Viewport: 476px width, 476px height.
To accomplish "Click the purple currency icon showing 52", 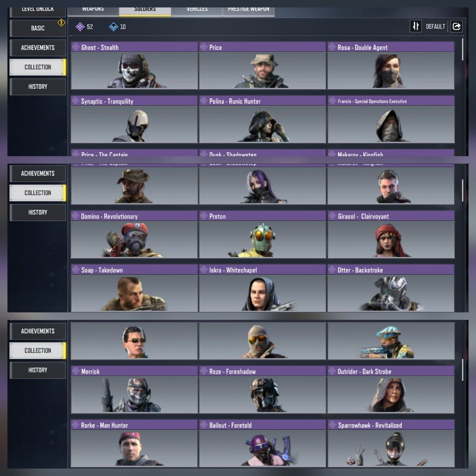I will (80, 27).
